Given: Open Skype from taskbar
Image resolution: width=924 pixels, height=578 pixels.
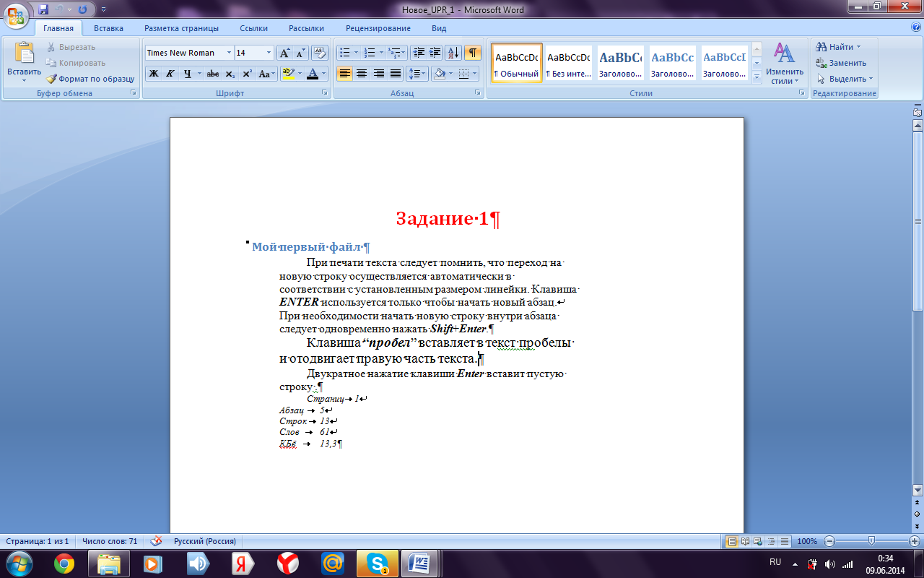Looking at the screenshot, I should click(x=378, y=563).
